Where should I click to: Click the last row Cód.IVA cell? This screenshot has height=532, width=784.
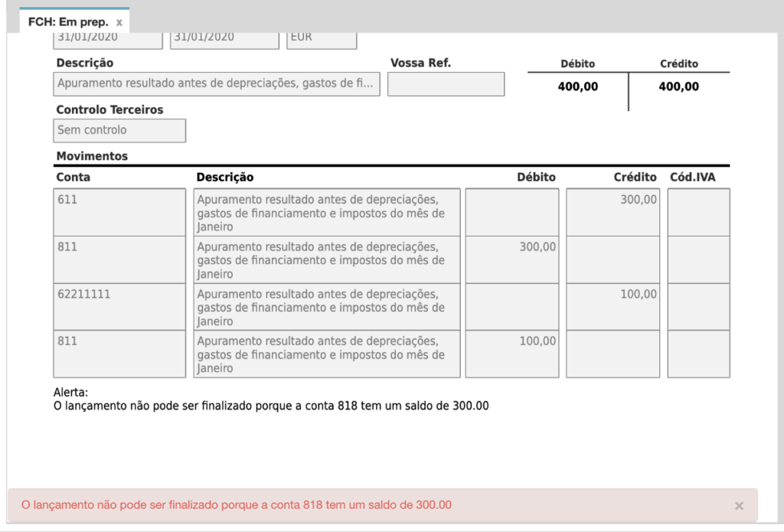point(698,354)
